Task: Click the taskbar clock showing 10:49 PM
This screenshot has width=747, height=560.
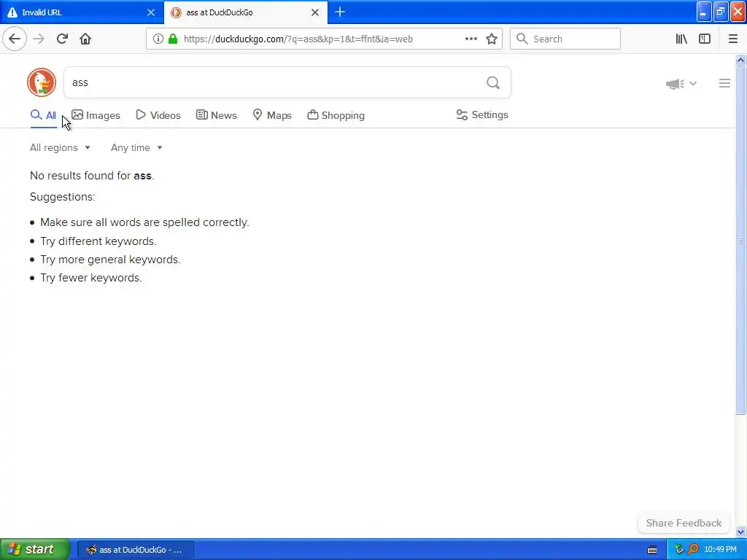Action: tap(720, 550)
